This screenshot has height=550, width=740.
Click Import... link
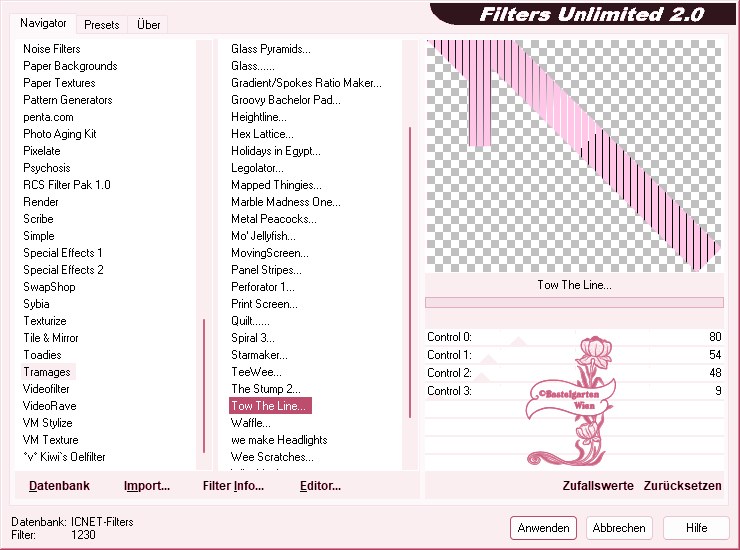(x=147, y=486)
